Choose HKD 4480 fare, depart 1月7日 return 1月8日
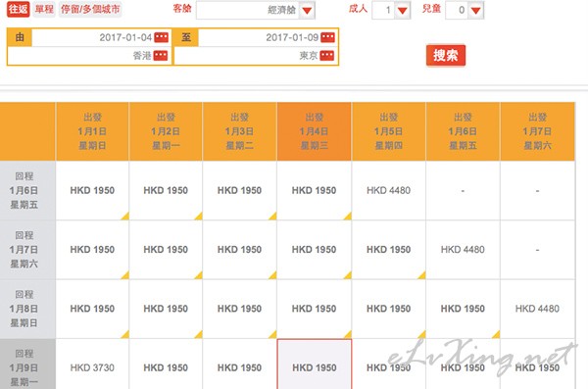The height and width of the screenshot is (389, 588). [538, 309]
